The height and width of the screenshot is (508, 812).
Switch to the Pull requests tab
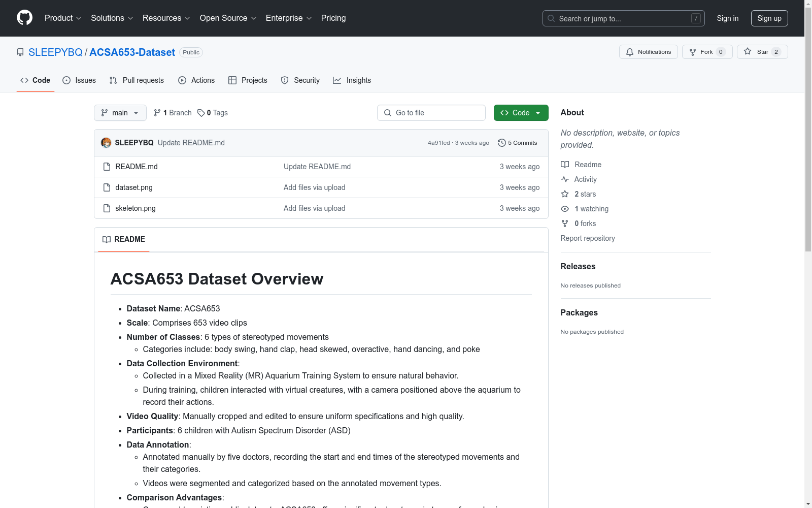(x=137, y=80)
